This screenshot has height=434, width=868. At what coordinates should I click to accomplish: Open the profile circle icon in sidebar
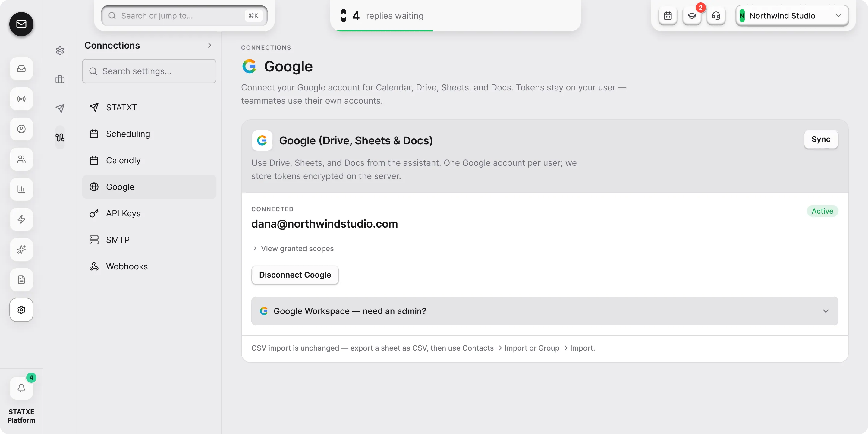tap(21, 129)
